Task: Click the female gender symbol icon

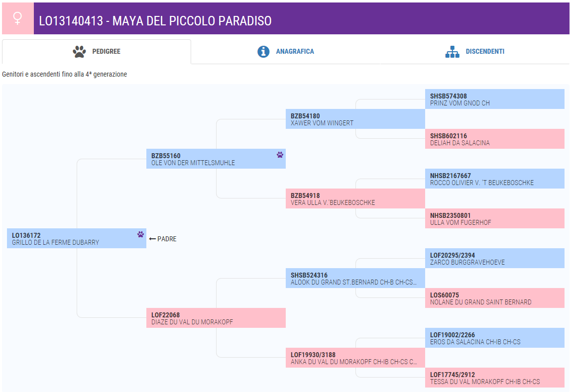Action: click(17, 18)
